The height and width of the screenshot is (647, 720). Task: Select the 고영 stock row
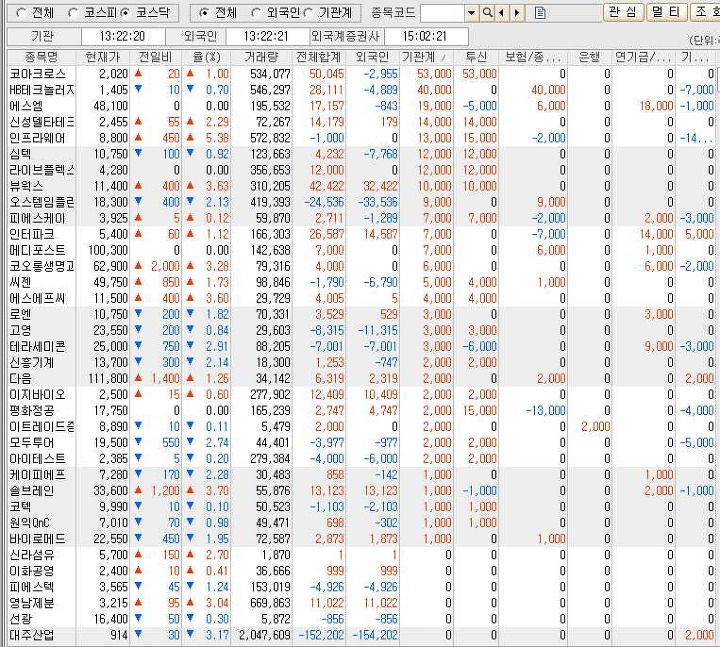point(363,331)
